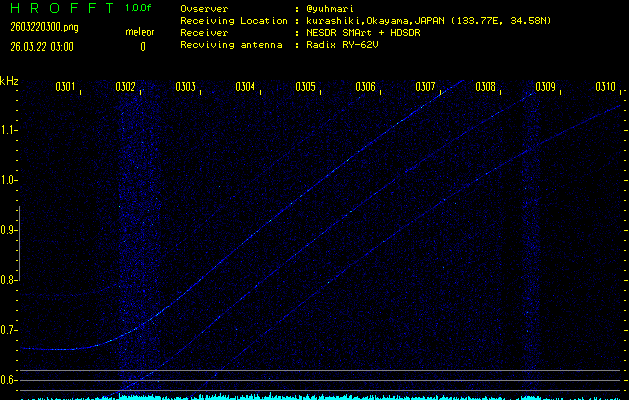Click the 0.7 frequency axis label

click(x=9, y=330)
